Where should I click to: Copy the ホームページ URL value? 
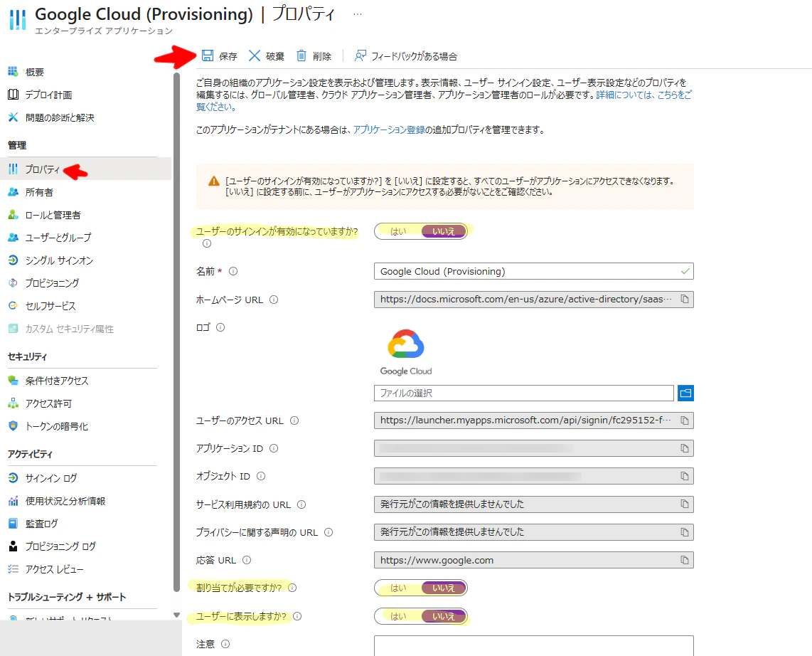coord(685,299)
